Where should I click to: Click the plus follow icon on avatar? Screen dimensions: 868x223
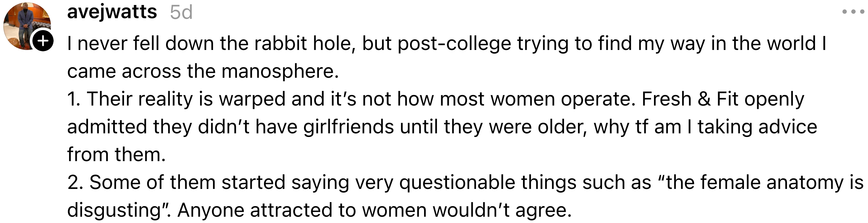pos(42,41)
